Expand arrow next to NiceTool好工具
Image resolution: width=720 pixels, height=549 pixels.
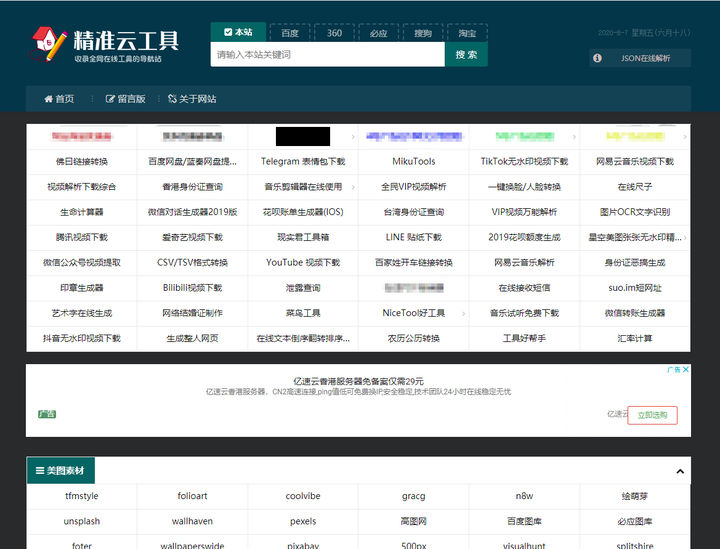click(x=463, y=314)
